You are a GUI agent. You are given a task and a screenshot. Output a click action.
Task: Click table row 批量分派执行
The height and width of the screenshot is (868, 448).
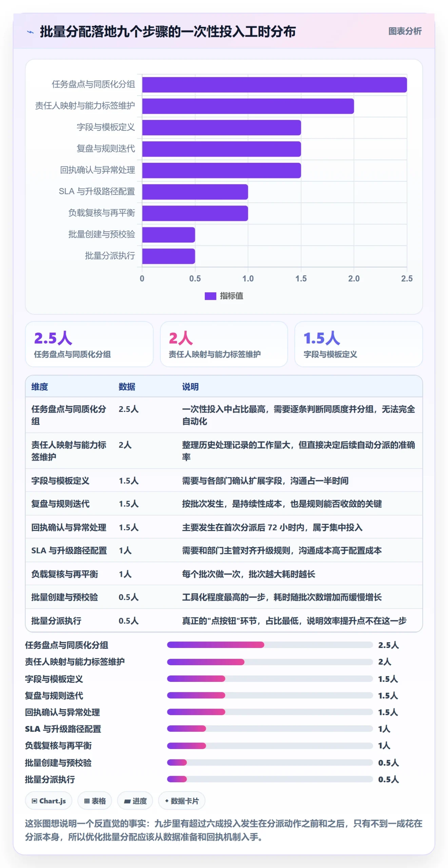coord(224,620)
